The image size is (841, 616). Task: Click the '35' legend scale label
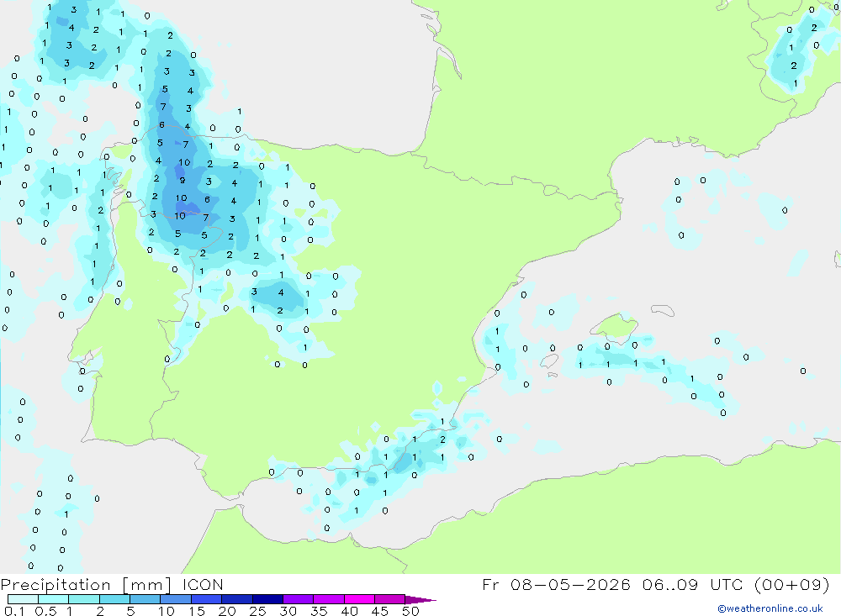(x=319, y=611)
